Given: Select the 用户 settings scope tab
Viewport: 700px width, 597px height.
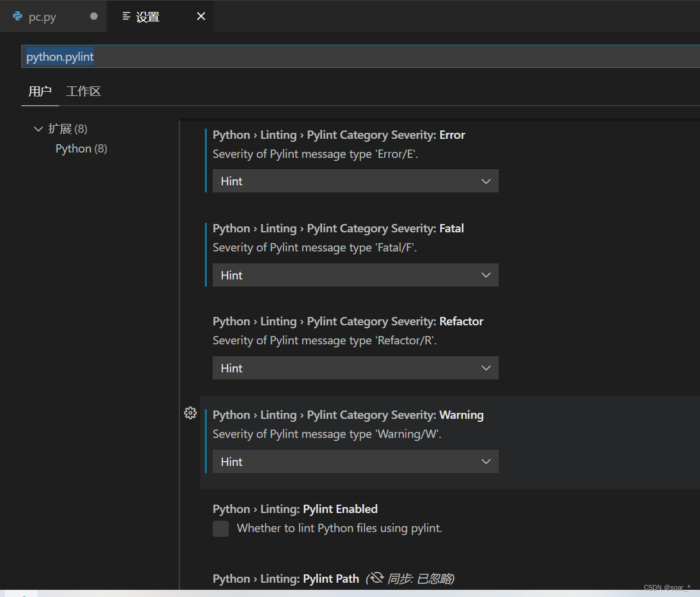Looking at the screenshot, I should point(40,92).
